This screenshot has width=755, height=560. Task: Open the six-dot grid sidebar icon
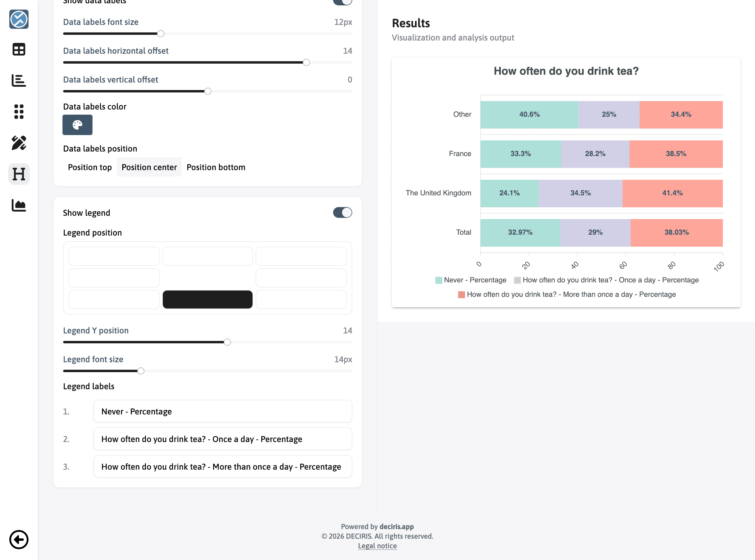pos(19,112)
